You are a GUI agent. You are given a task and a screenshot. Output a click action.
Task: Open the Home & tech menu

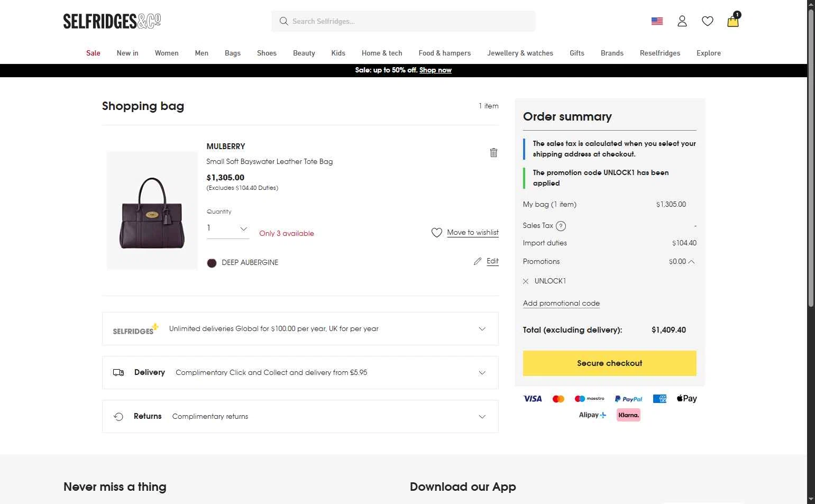(x=382, y=53)
